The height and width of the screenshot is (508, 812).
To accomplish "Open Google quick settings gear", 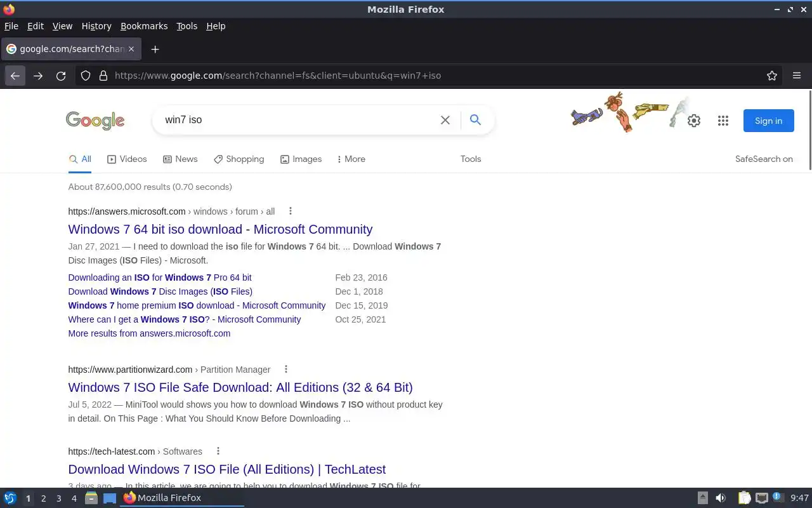I will [x=694, y=121].
